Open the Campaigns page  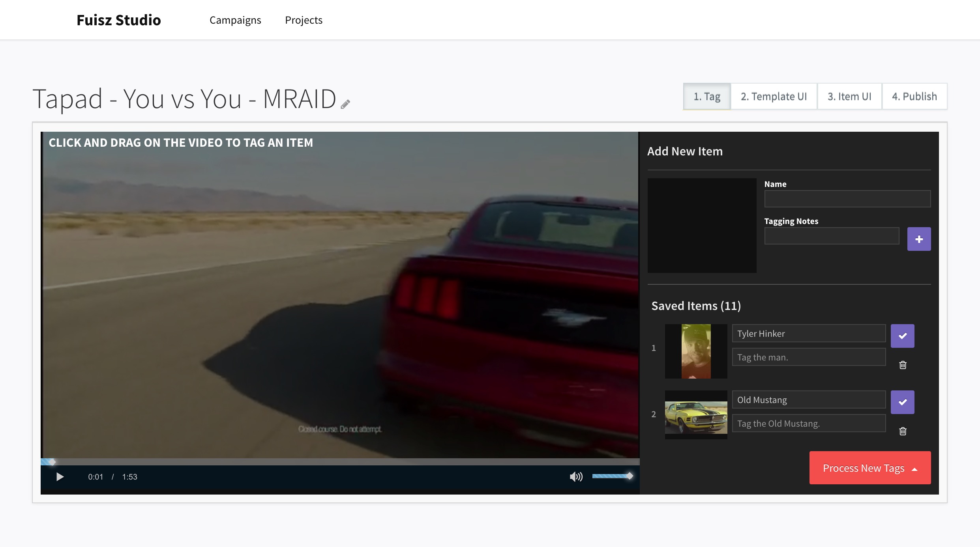235,20
